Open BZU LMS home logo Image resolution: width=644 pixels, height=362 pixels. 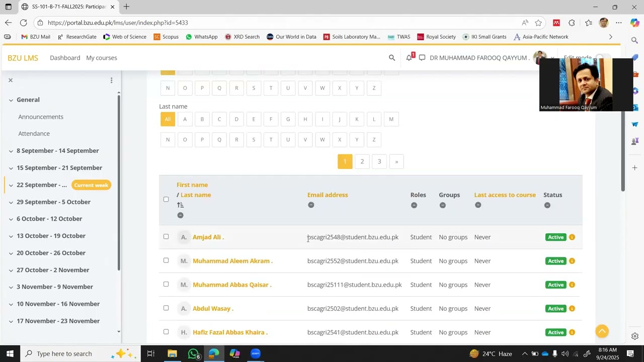23,58
